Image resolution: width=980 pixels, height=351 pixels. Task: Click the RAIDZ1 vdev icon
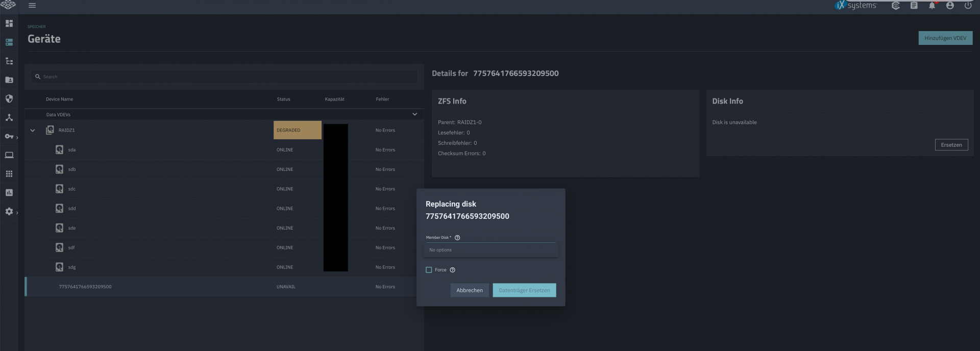(x=50, y=130)
